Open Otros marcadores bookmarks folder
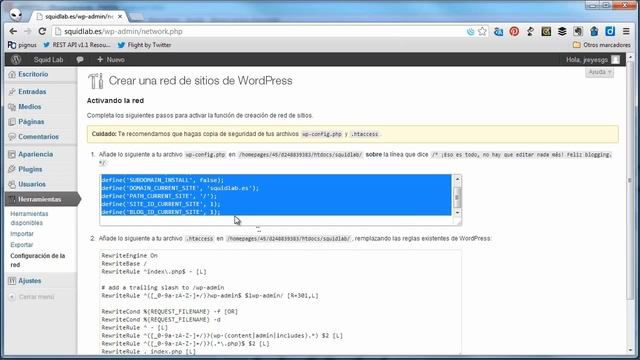Viewport: 640px width, 360px height. 602,45
